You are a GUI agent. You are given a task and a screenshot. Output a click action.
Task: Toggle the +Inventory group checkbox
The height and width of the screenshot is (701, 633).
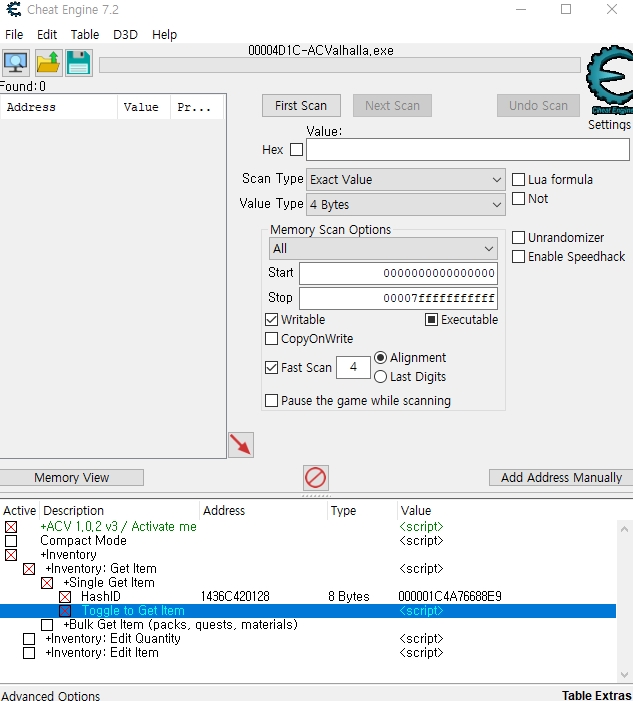[11, 555]
